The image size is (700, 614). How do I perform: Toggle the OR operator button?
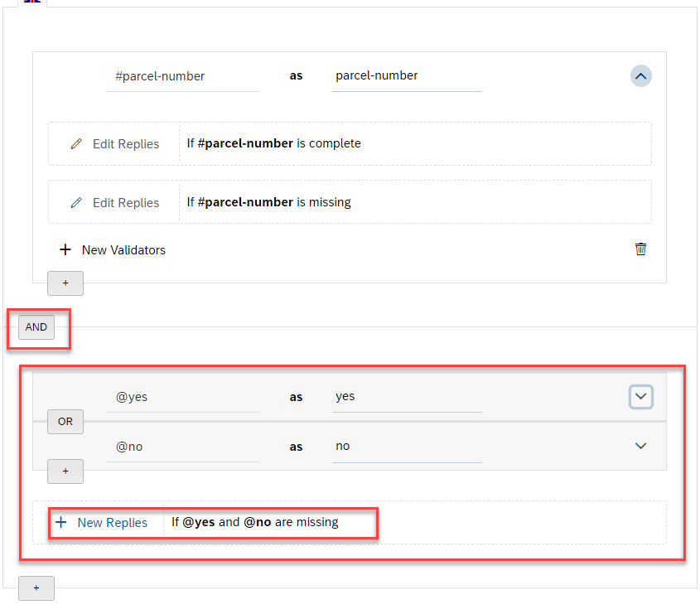[x=65, y=422]
